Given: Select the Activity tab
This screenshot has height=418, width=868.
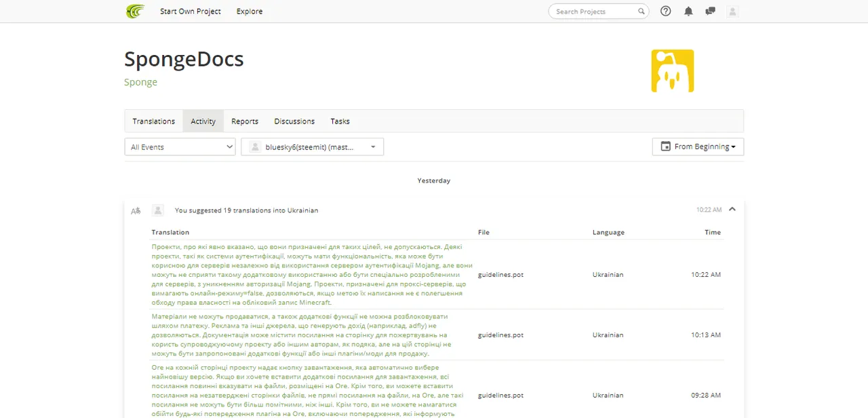Looking at the screenshot, I should tap(203, 121).
